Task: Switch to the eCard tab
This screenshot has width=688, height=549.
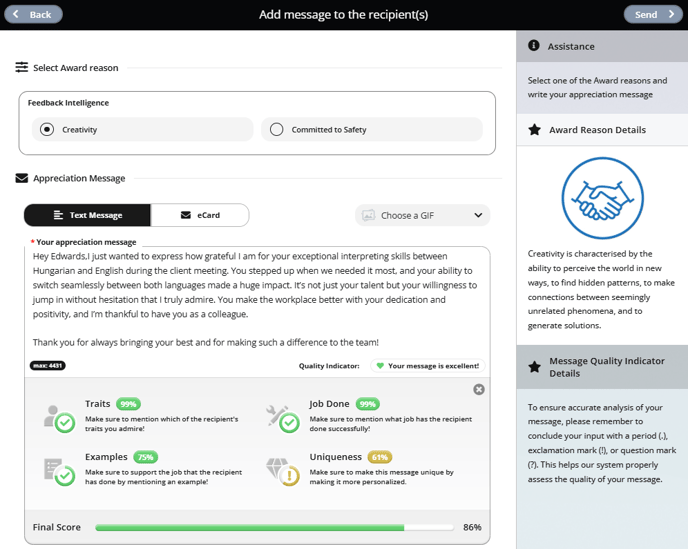Action: [200, 215]
